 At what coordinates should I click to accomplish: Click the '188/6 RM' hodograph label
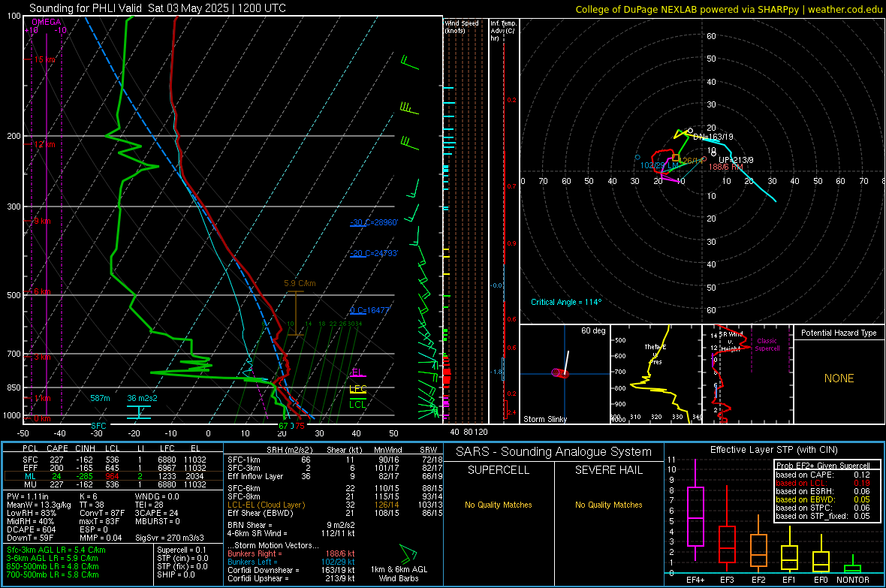coord(726,167)
